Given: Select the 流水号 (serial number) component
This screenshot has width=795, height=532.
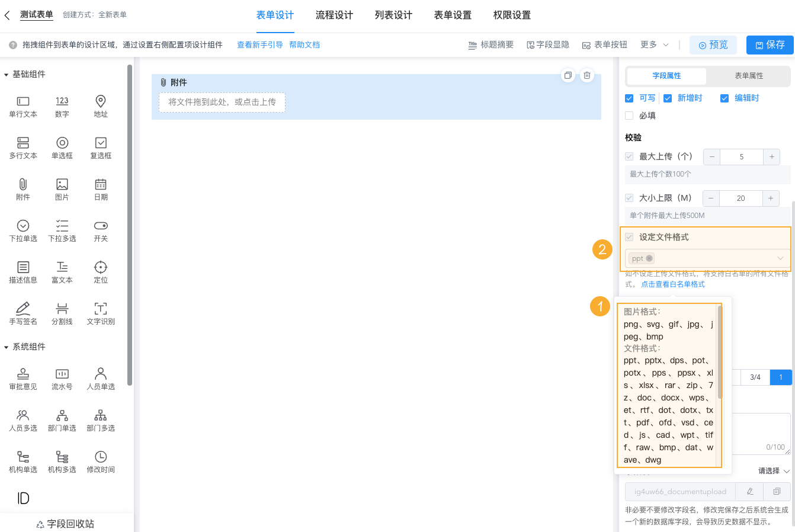Looking at the screenshot, I should (x=62, y=378).
